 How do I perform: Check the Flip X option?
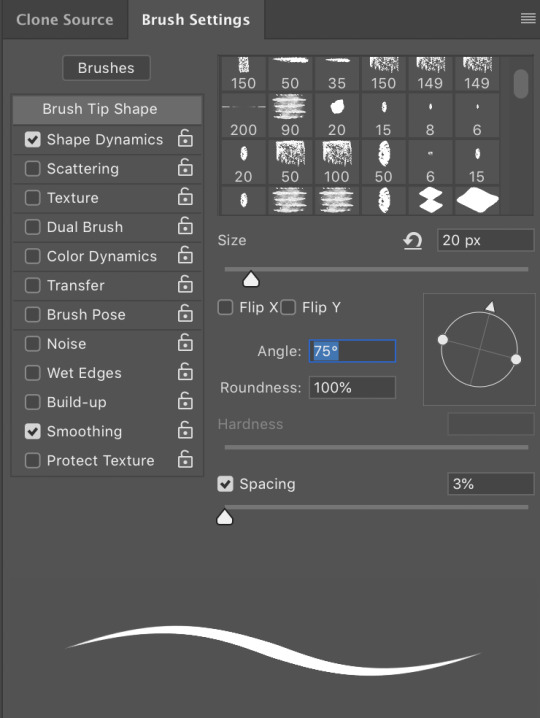225,307
